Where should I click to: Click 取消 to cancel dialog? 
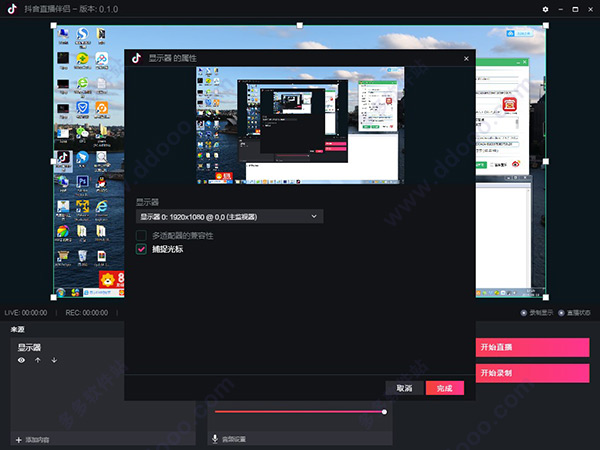coord(404,388)
